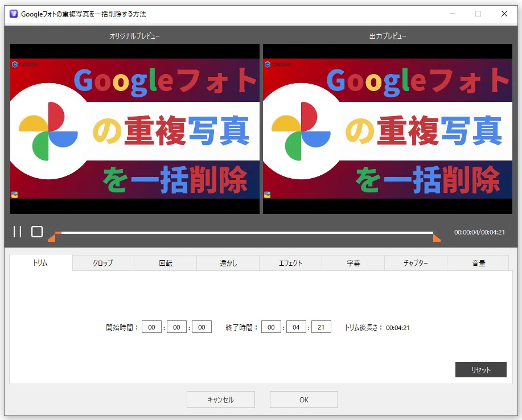
Task: Click the start time seconds field
Action: point(202,327)
